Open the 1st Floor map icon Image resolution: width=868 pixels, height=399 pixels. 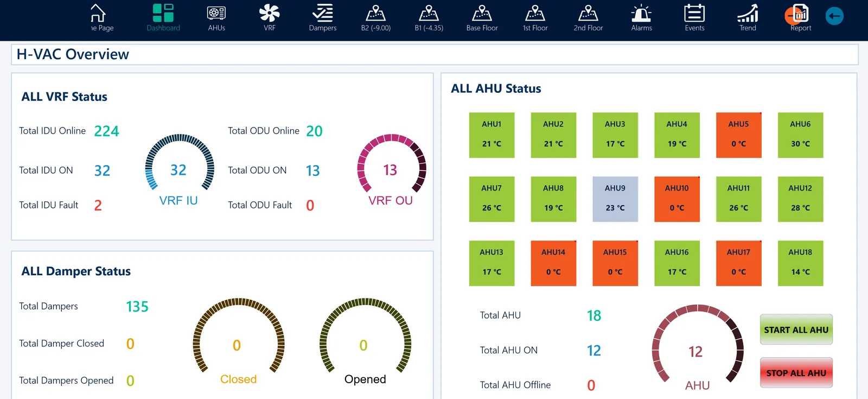[535, 13]
